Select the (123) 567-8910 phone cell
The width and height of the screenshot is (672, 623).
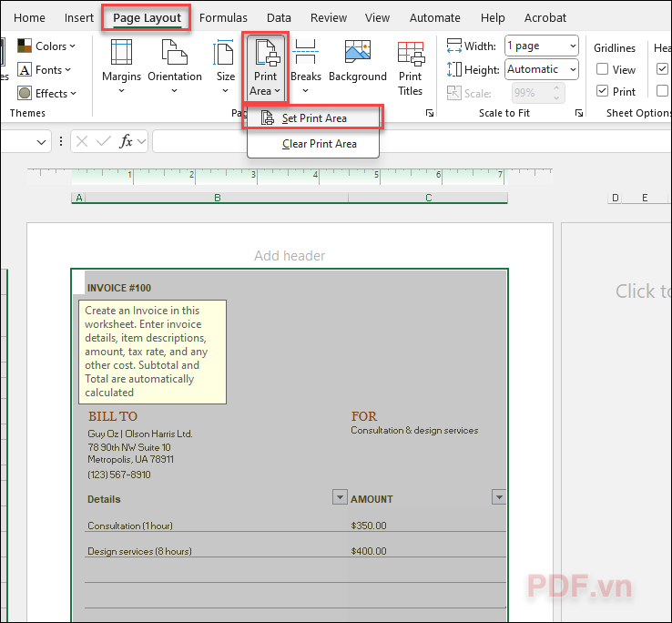[119, 475]
